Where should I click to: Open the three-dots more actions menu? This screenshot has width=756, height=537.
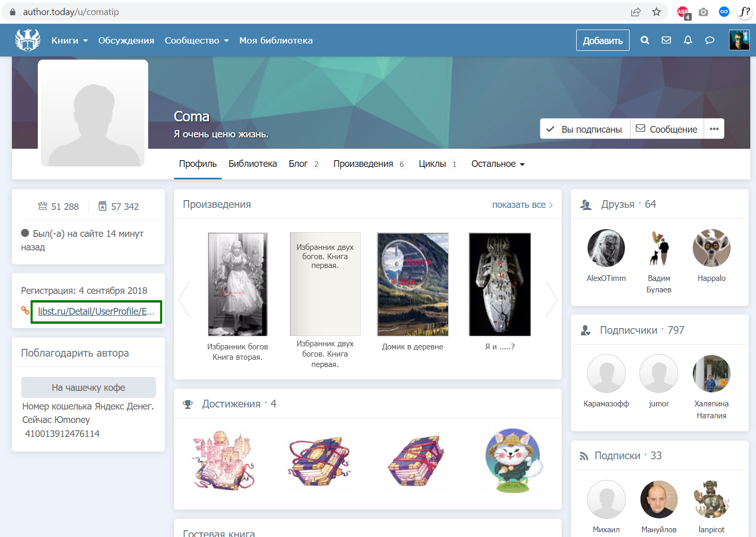(714, 129)
